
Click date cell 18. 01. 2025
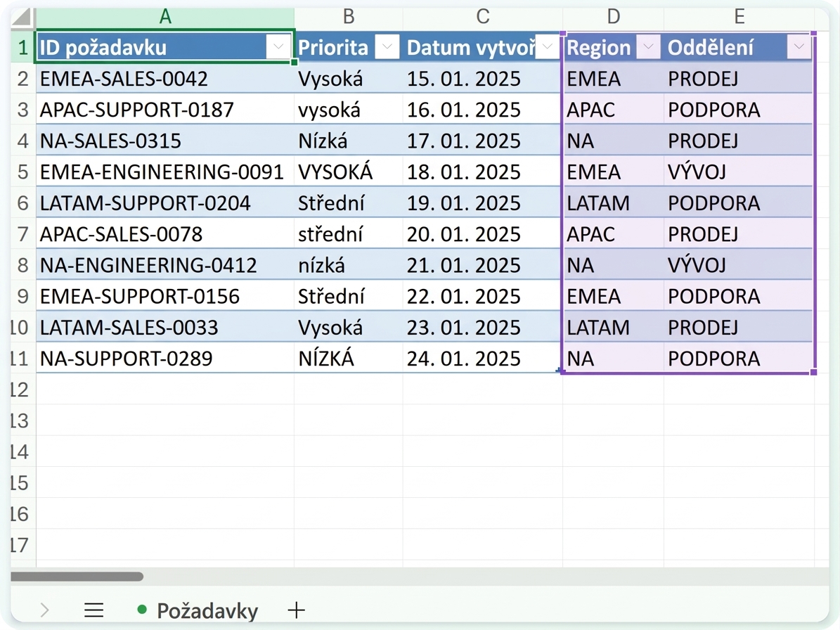pos(483,172)
